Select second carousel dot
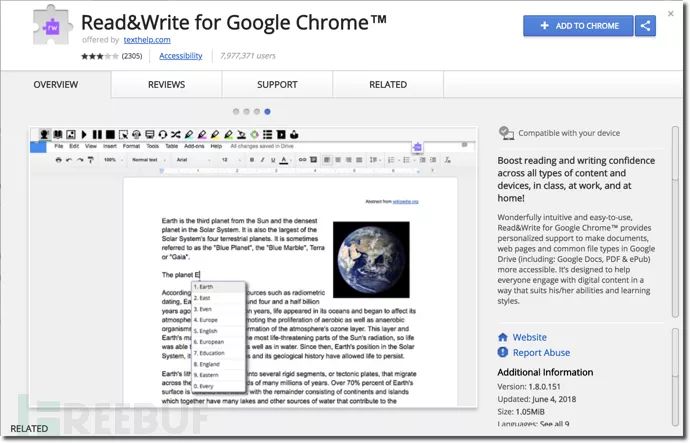 246,111
